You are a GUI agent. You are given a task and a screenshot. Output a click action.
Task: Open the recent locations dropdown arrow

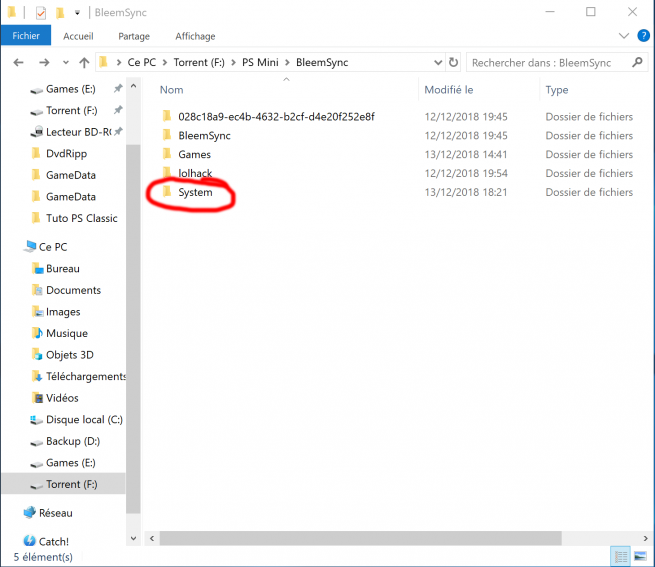(66, 63)
